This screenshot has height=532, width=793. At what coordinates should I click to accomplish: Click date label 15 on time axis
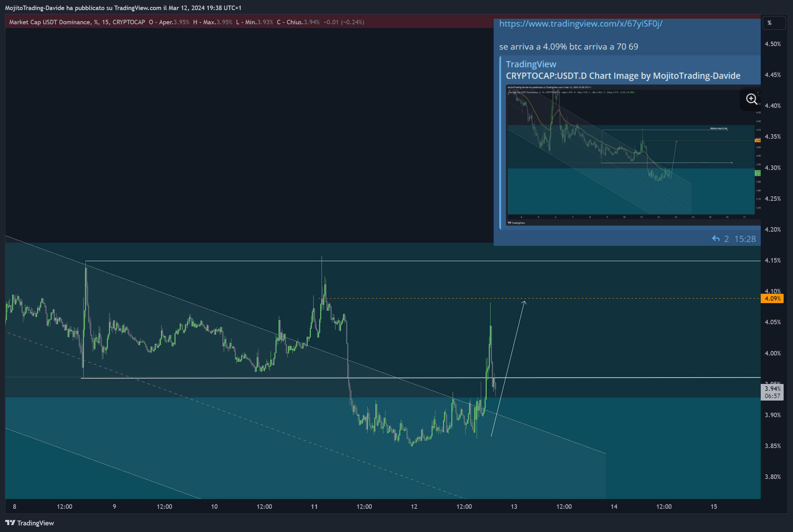pyautogui.click(x=714, y=507)
